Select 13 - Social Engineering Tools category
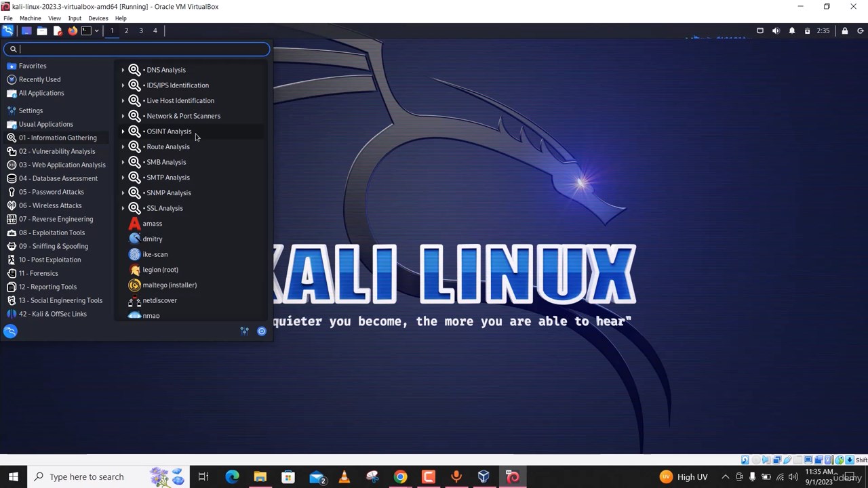This screenshot has height=488, width=868. pyautogui.click(x=58, y=300)
